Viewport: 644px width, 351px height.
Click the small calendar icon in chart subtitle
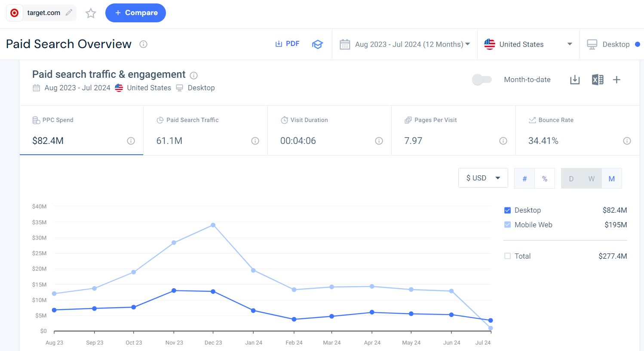[36, 88]
